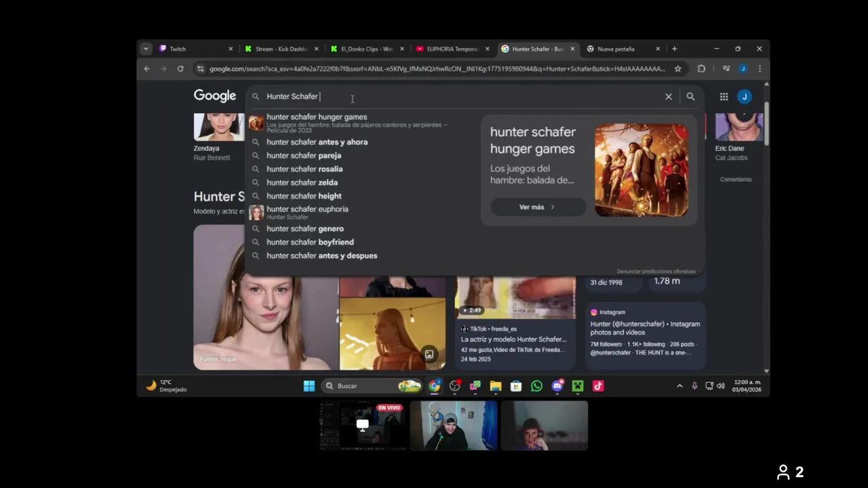Screen dimensions: 868x488
Task: Open Discord from the taskbar
Action: [557, 386]
